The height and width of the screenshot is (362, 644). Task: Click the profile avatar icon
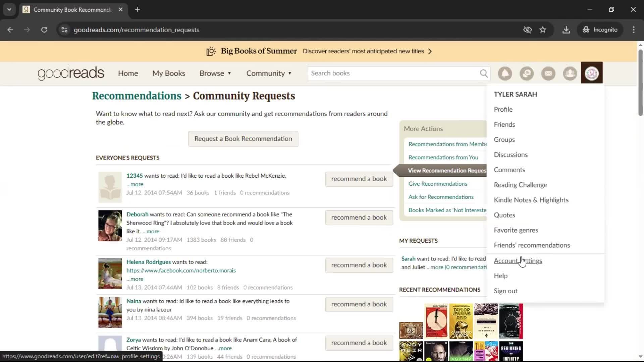coord(592,73)
